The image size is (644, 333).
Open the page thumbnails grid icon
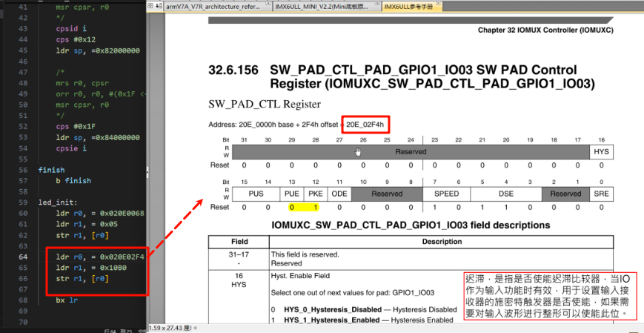click(x=150, y=6)
